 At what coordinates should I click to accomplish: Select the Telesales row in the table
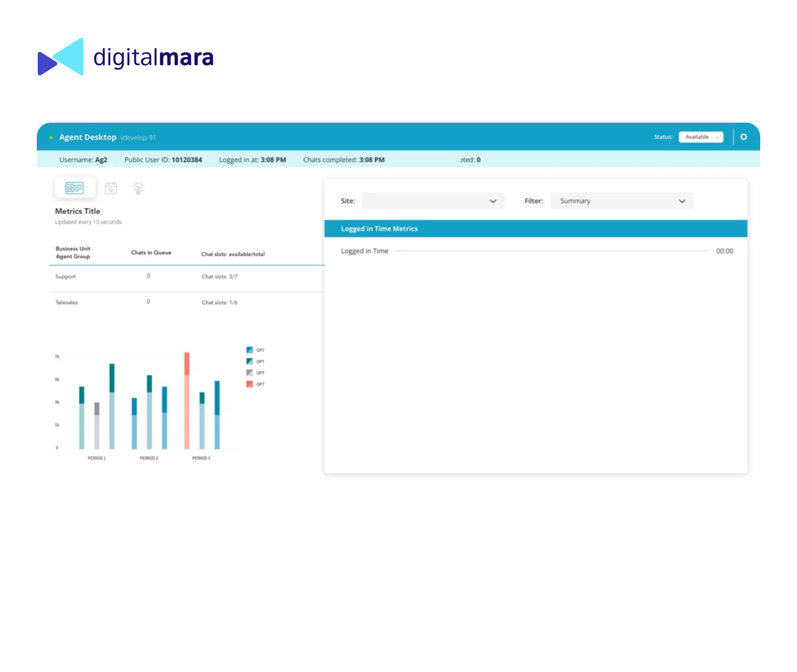[66, 303]
